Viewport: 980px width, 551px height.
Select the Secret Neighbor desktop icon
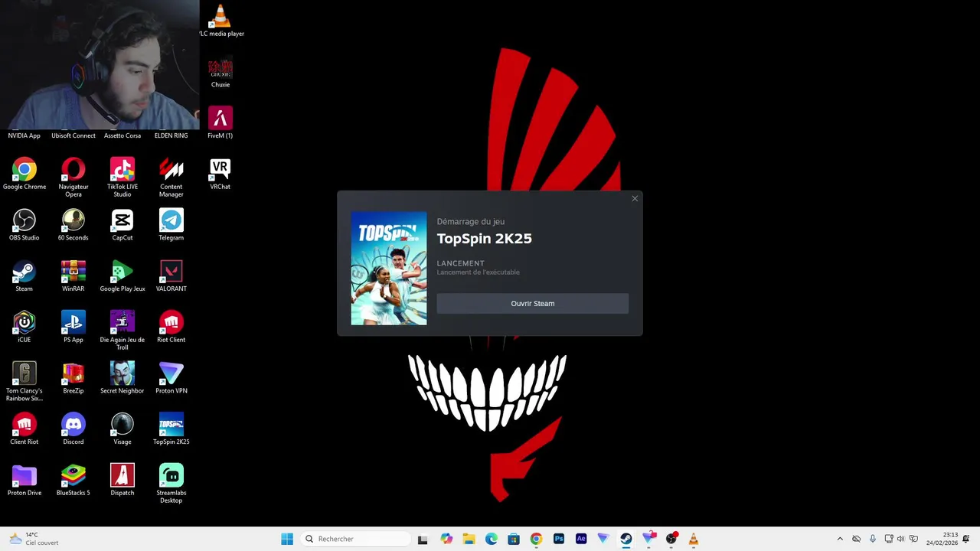122,378
